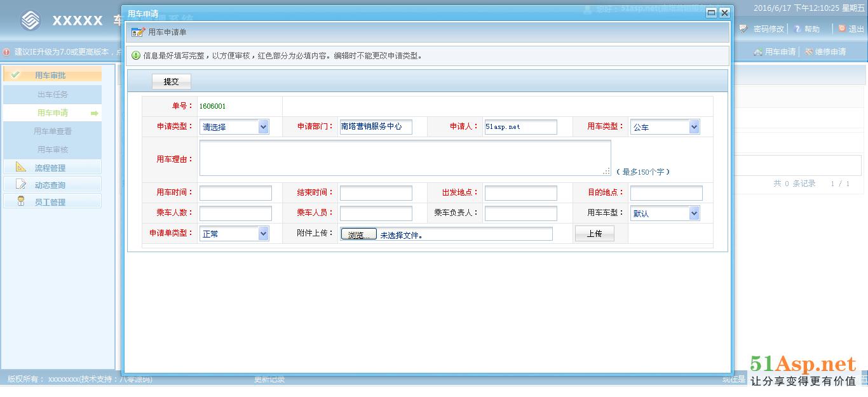Click the 退出 logout icon
This screenshot has width=868, height=397.
842,29
